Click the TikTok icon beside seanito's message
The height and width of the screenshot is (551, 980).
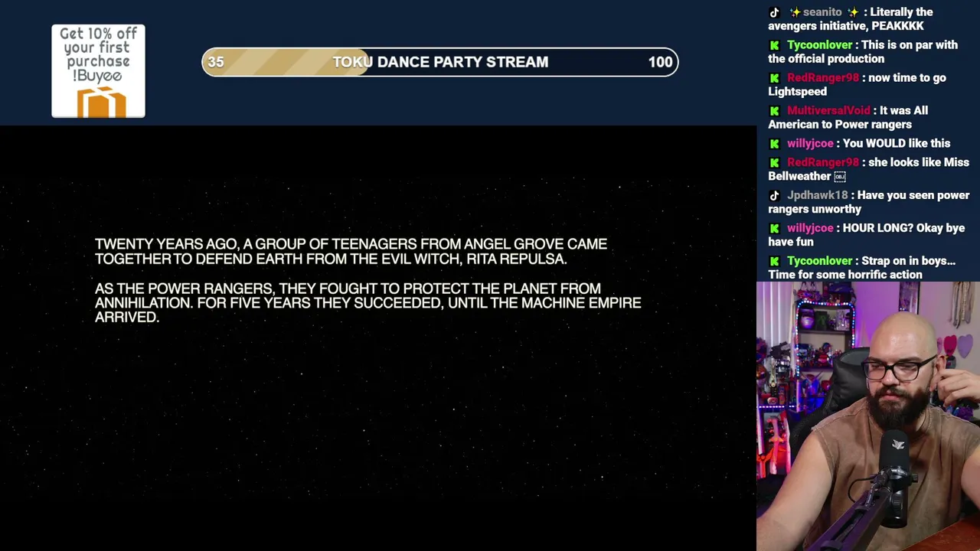click(x=774, y=12)
